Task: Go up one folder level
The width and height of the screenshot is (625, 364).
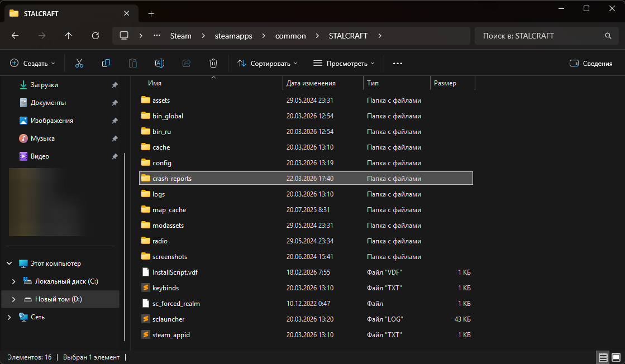Action: pos(69,36)
